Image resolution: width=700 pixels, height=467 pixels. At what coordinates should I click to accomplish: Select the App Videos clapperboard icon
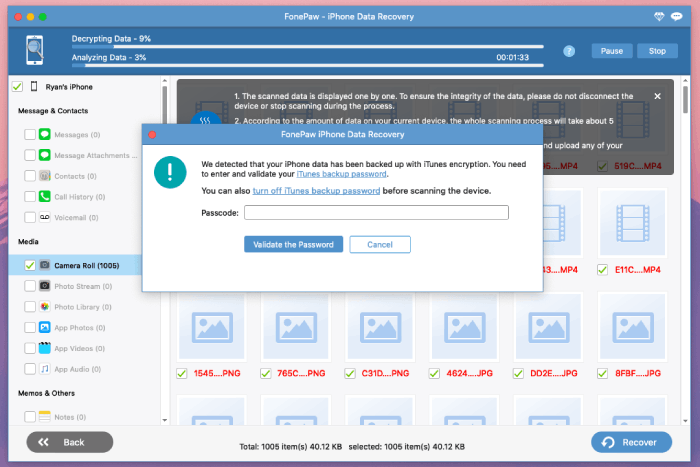click(45, 348)
